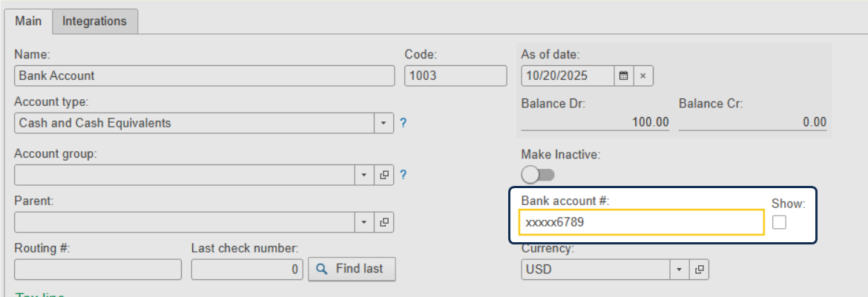The image size is (868, 297).
Task: Click the Name input field
Action: click(204, 76)
